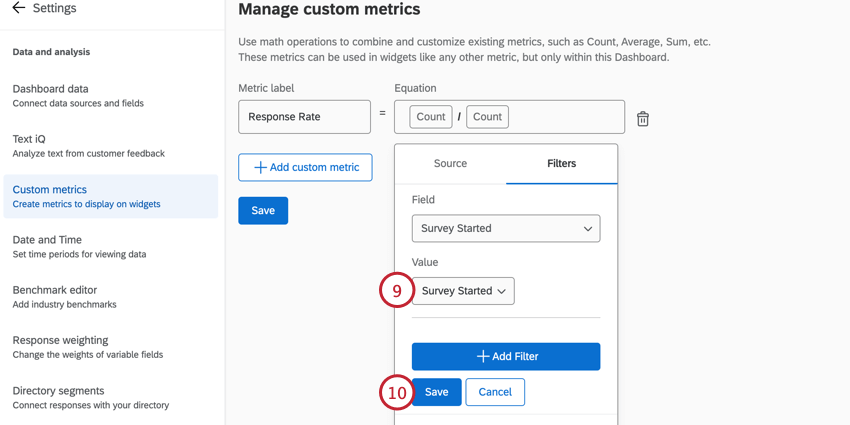Screen dimensions: 850x425
Task: Open the Value dropdown showing Survey Started
Action: 463,291
